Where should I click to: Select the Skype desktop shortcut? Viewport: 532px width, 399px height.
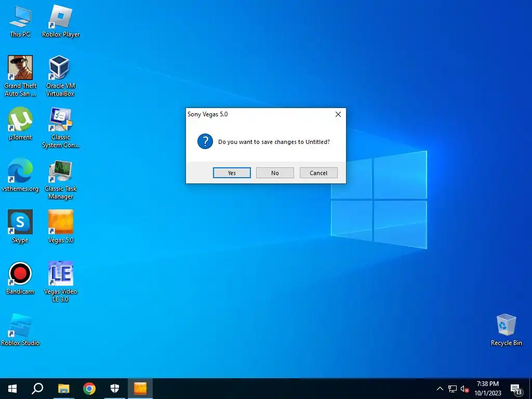(20, 227)
